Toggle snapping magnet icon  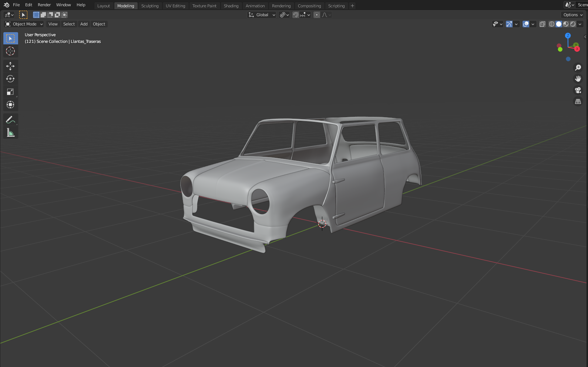(296, 15)
